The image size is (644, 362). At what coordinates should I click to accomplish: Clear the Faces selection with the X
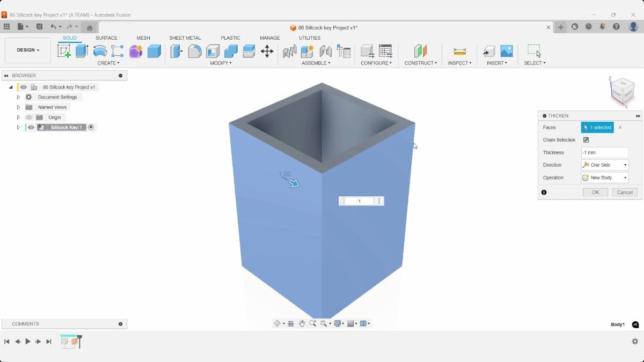click(x=620, y=128)
